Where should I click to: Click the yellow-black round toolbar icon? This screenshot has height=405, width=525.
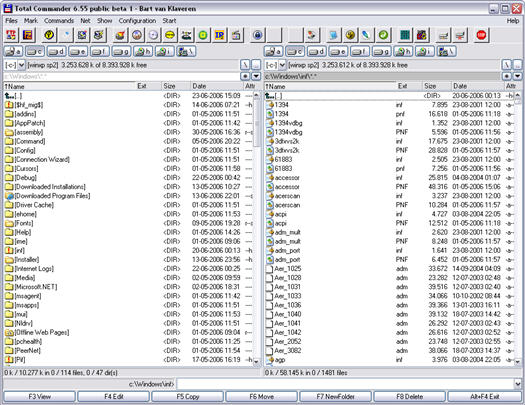[x=49, y=35]
